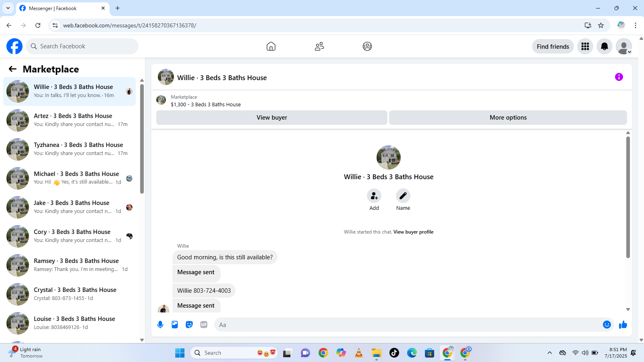The width and height of the screenshot is (644, 362).
Task: View site information icon in address bar
Action: (55, 25)
